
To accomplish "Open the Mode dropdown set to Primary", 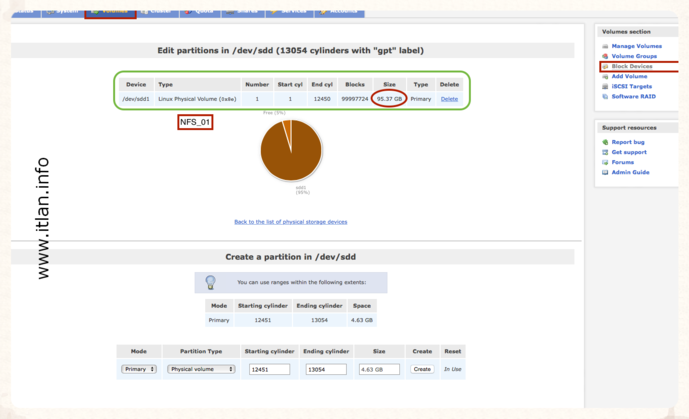I will (138, 369).
